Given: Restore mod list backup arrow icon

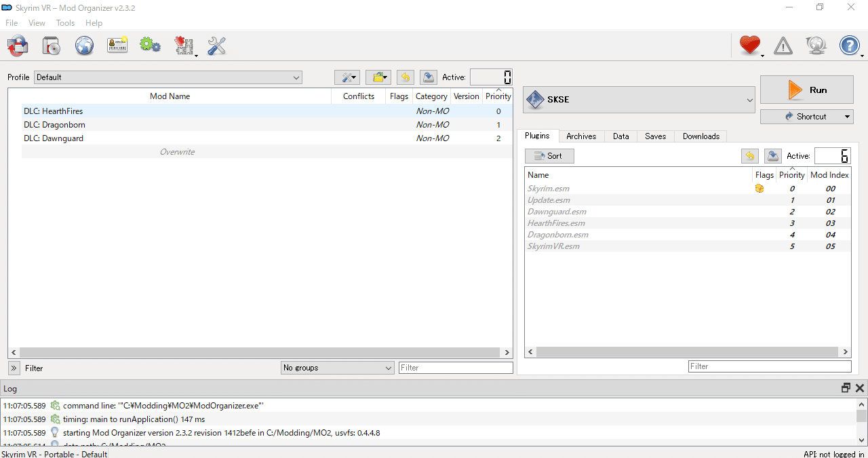Looking at the screenshot, I should (405, 77).
